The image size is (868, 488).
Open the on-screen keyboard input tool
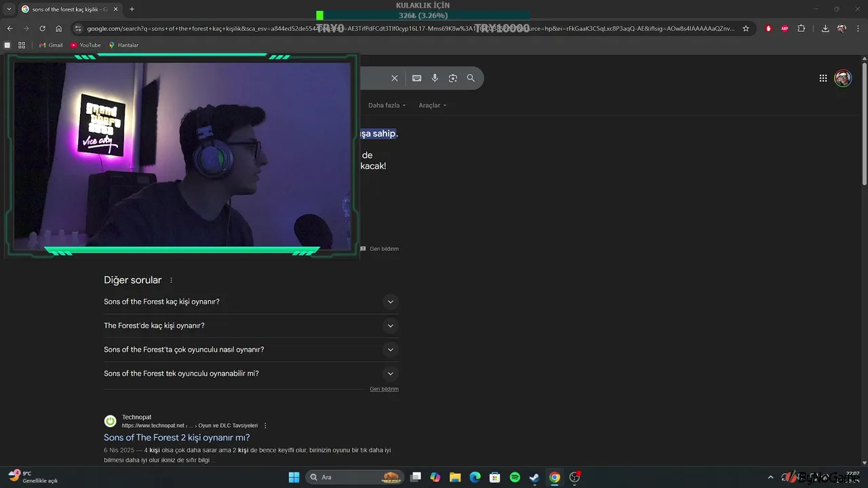416,78
